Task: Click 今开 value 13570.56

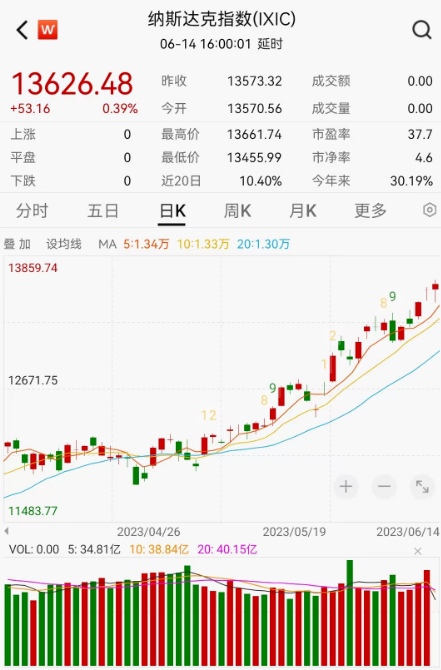Action: point(254,109)
